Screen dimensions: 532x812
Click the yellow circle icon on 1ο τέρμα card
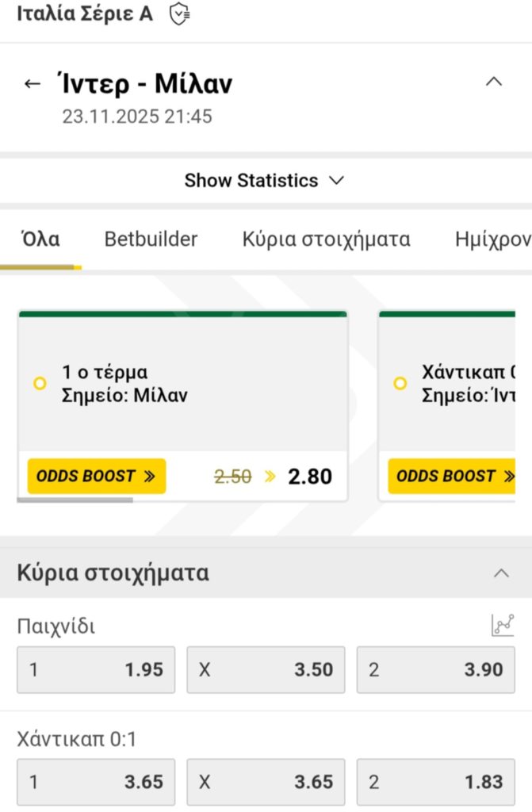pyautogui.click(x=40, y=384)
